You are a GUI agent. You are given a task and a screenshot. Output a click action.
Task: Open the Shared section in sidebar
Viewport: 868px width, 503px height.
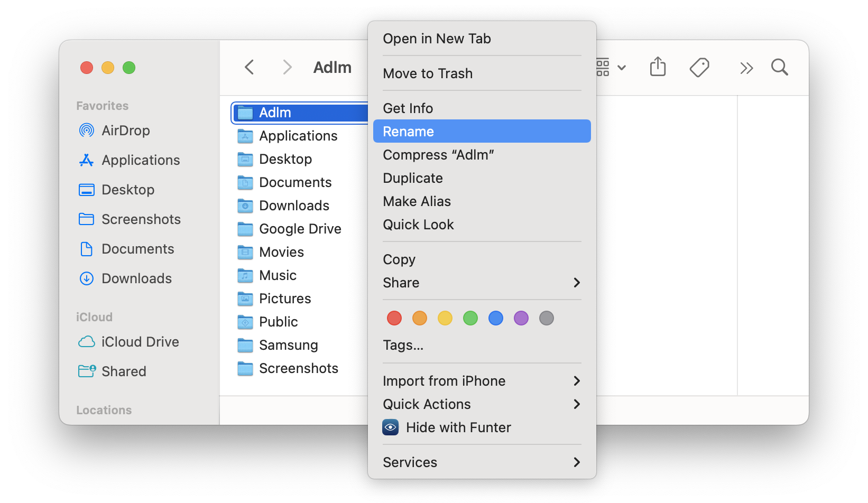click(x=124, y=371)
